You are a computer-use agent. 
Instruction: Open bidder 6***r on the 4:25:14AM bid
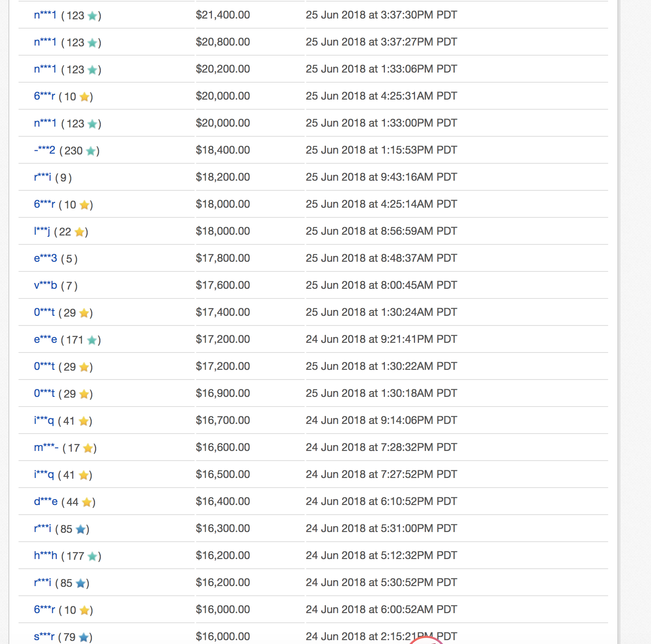click(44, 204)
